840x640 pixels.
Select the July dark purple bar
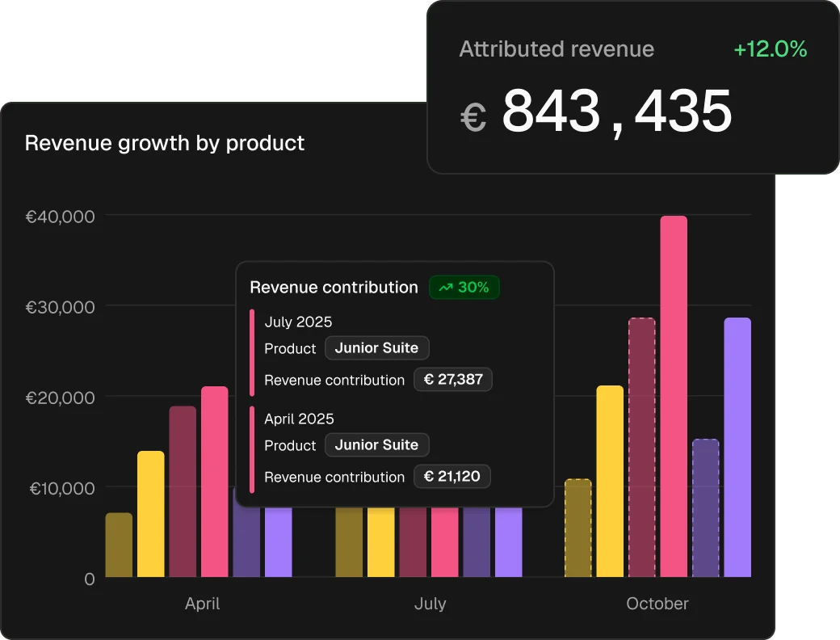(477, 542)
